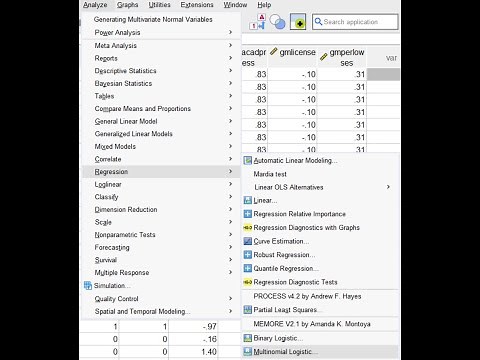Open Mixed Models submenu
This screenshot has width=480, height=360.
coord(161,146)
